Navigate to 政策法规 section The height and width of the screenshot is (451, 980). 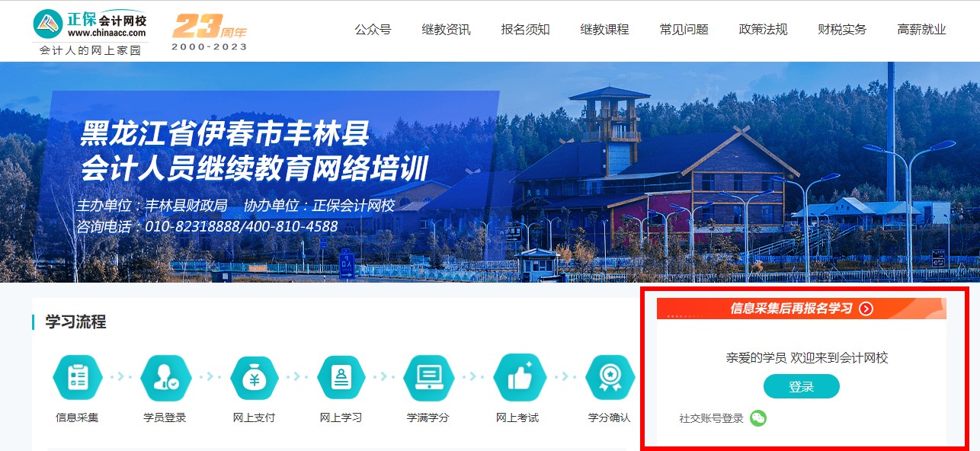[x=763, y=30]
